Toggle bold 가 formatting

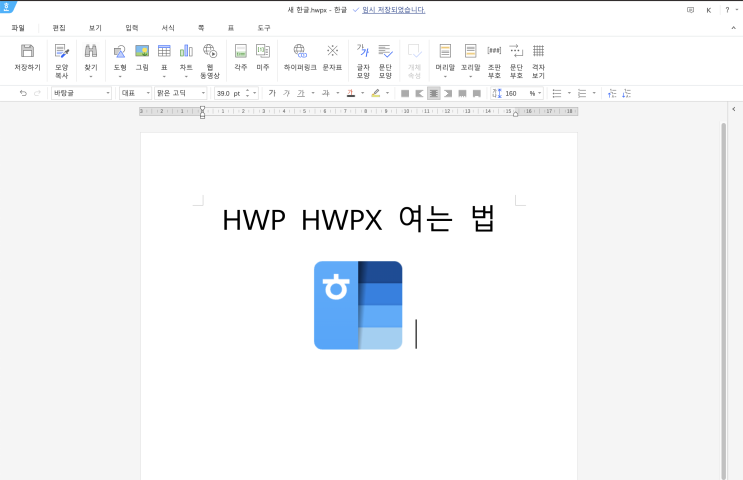click(272, 93)
